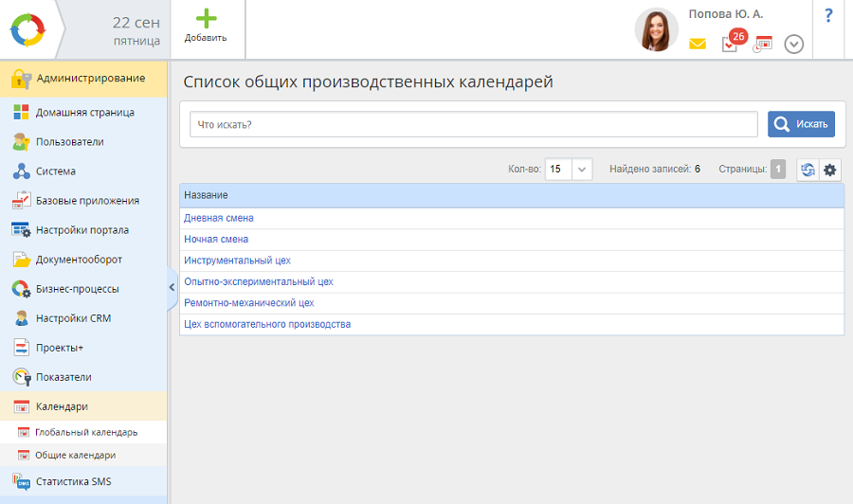Open Инструментальный цех calendar link

click(237, 260)
